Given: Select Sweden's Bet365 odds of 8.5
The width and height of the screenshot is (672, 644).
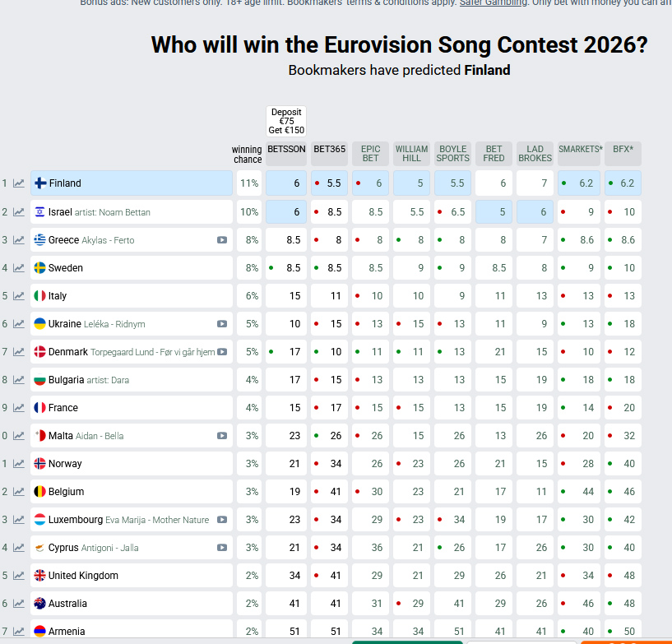Looking at the screenshot, I should (x=330, y=268).
